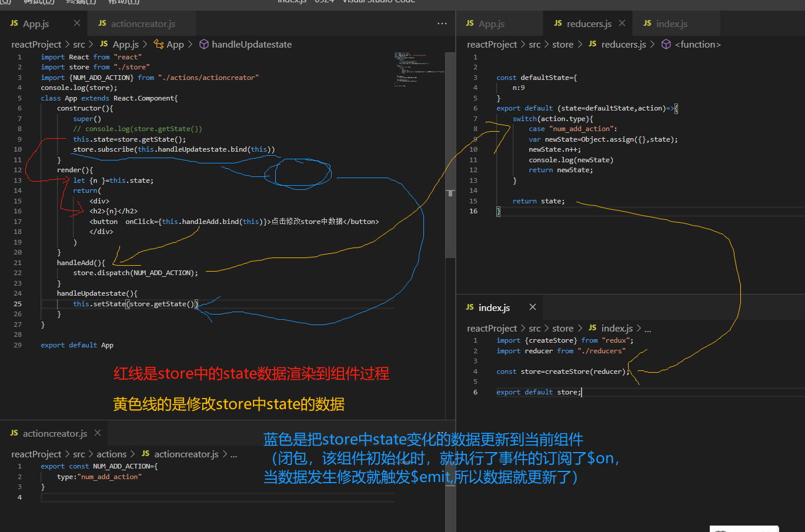
Task: Click 'const store=createStore(reducer);' line
Action: pyautogui.click(x=563, y=372)
